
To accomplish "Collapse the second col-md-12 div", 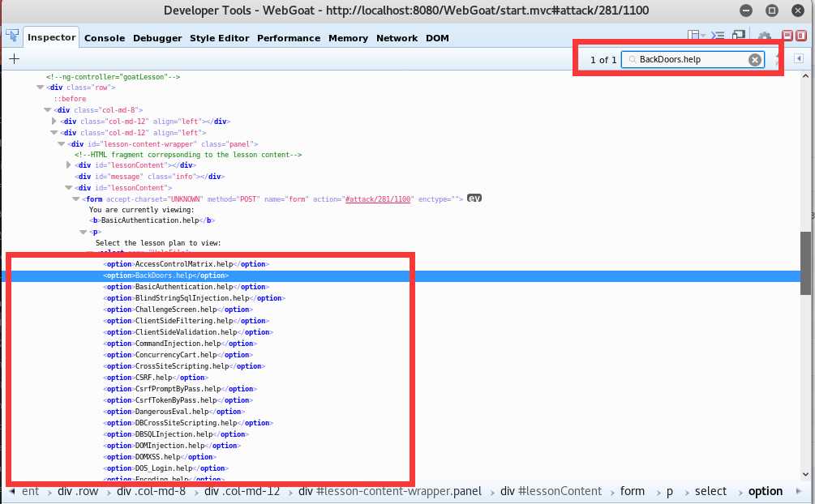I will click(x=54, y=133).
